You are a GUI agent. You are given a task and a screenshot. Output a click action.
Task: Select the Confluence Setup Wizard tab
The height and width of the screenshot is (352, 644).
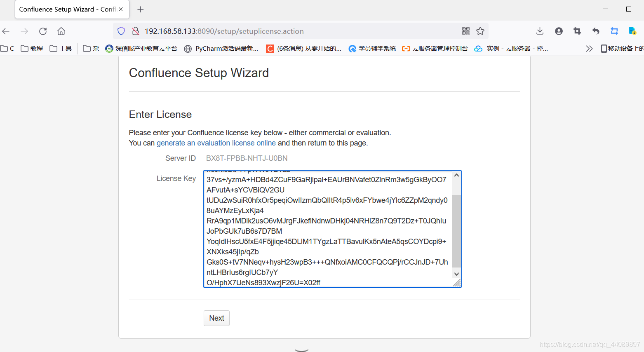[72, 9]
